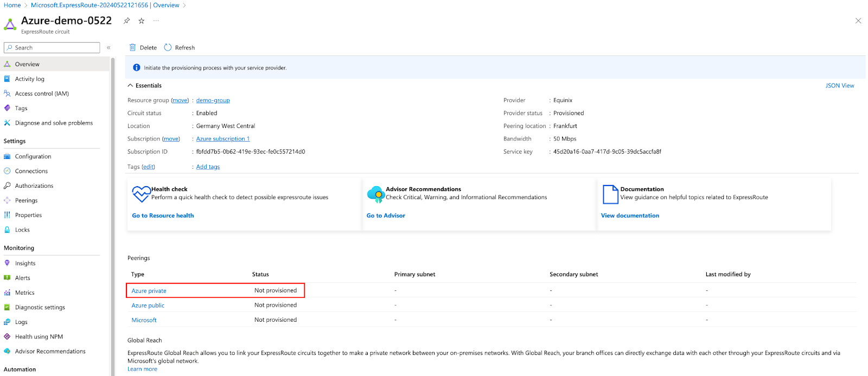Select the Service key value text

pyautogui.click(x=607, y=152)
